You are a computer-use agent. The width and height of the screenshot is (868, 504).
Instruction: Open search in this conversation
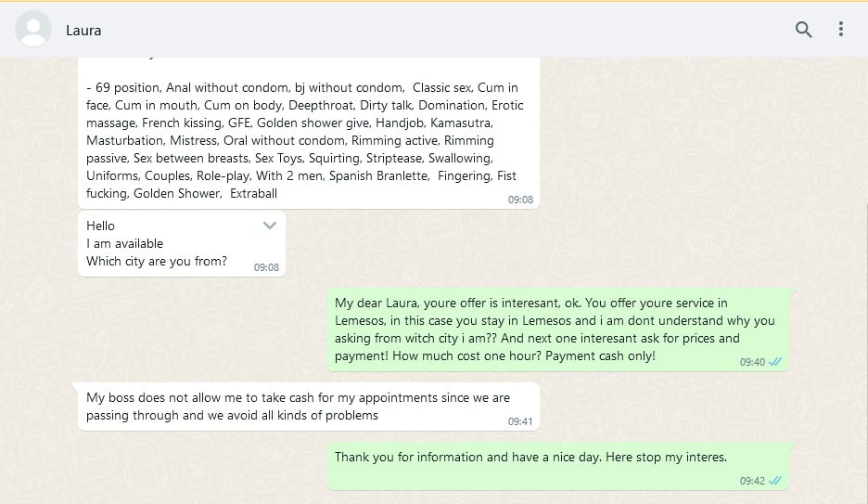(804, 30)
